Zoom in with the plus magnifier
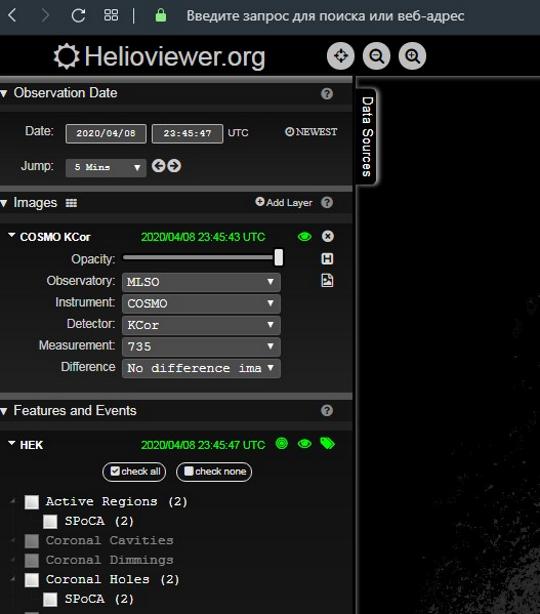Viewport: 540px width, 614px height. [x=412, y=56]
